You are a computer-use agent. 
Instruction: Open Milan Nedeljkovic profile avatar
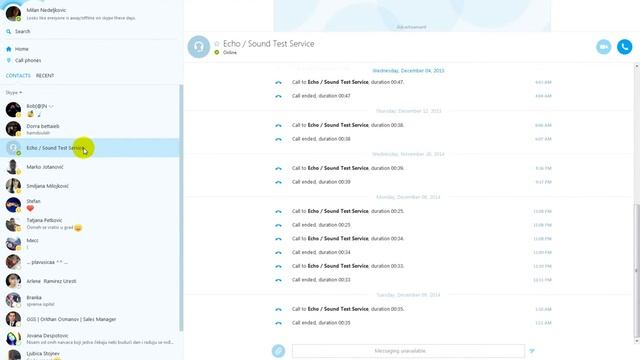pyautogui.click(x=13, y=13)
